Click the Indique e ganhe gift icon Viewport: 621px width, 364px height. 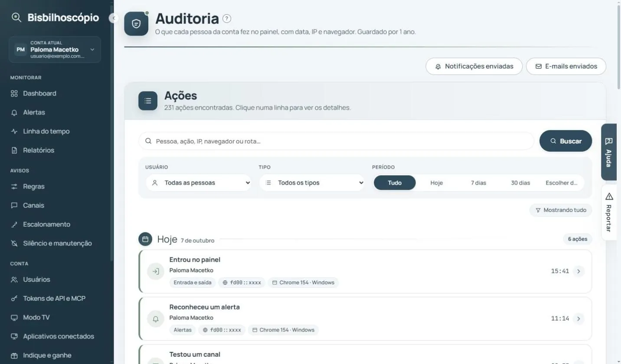(x=14, y=355)
